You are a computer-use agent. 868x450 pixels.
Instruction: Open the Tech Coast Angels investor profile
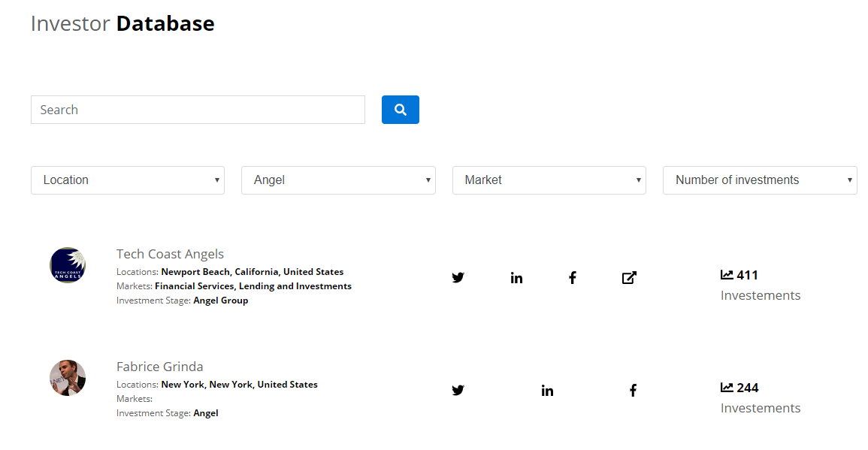point(170,254)
